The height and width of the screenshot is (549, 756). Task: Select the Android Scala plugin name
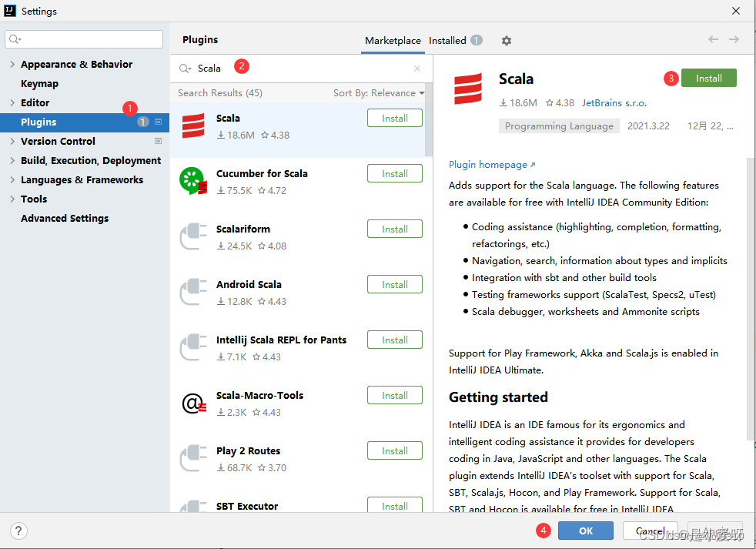coord(249,285)
